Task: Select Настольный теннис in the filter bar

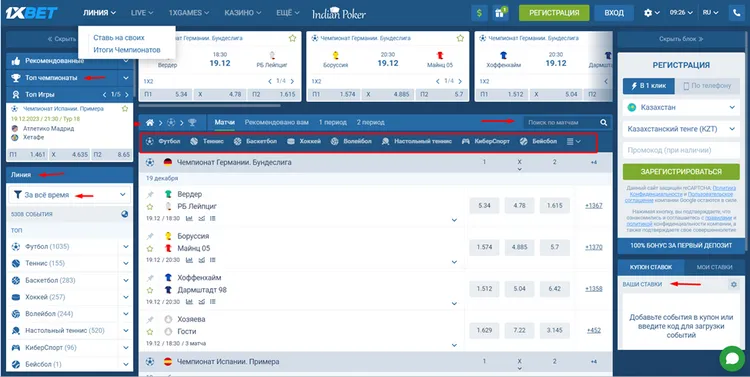Action: [417, 142]
